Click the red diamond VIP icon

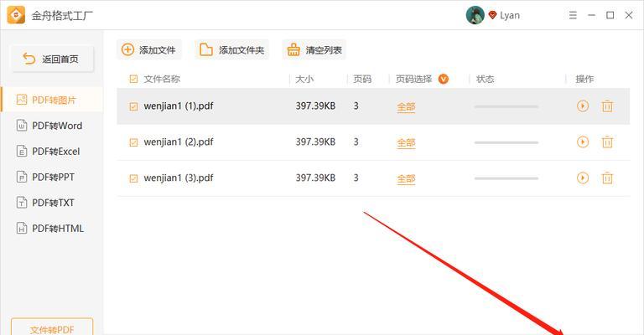492,16
